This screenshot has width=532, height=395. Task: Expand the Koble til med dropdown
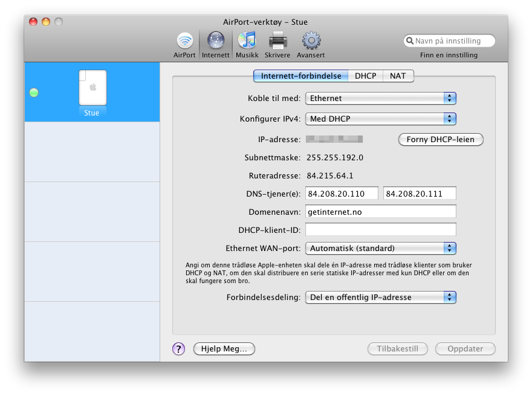pyautogui.click(x=380, y=98)
